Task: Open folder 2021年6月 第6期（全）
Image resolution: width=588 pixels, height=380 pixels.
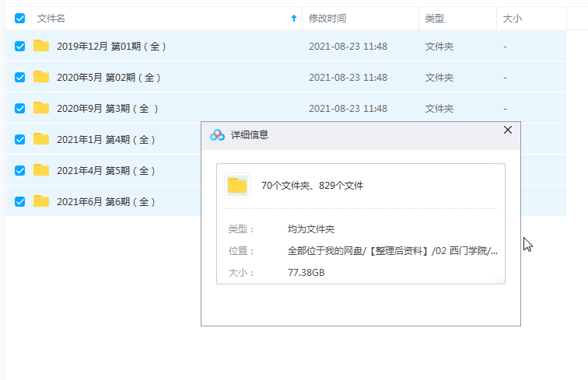Action: pyautogui.click(x=106, y=202)
